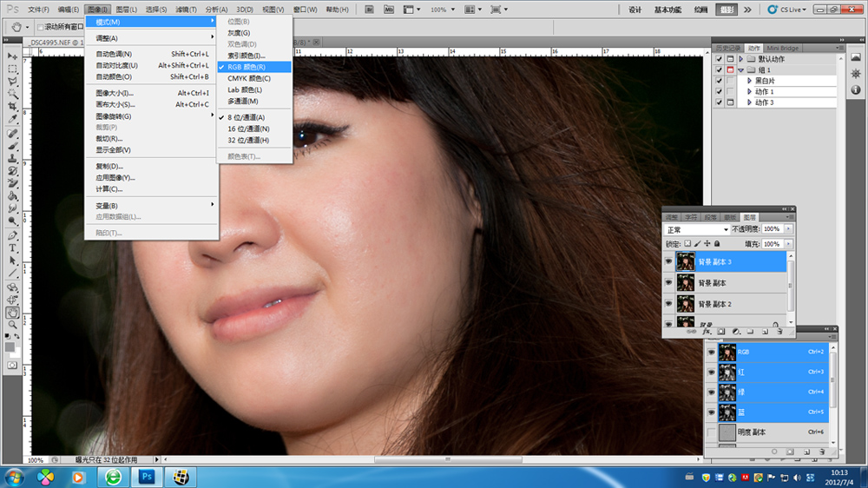Click the 设计 workspace button

point(635,10)
